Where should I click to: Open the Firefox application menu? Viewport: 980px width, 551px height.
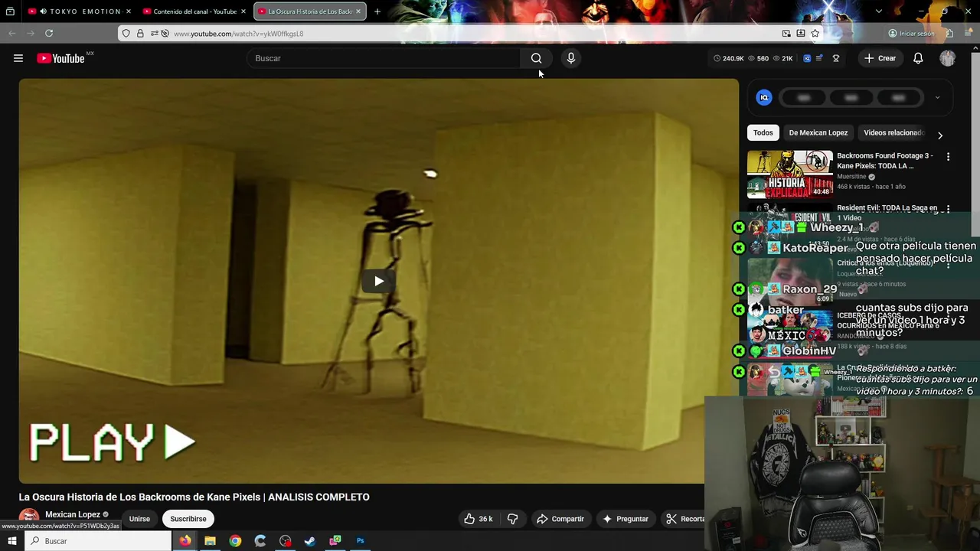pos(969,34)
